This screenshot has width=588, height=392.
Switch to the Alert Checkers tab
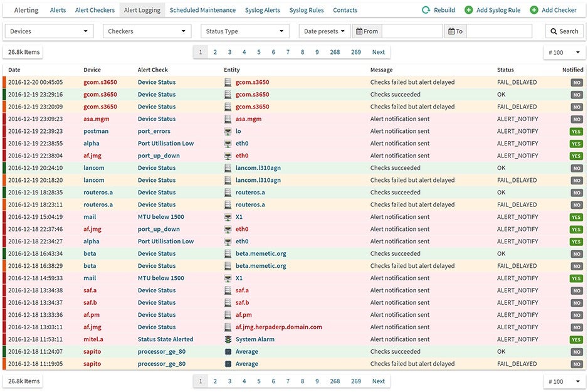tap(95, 10)
